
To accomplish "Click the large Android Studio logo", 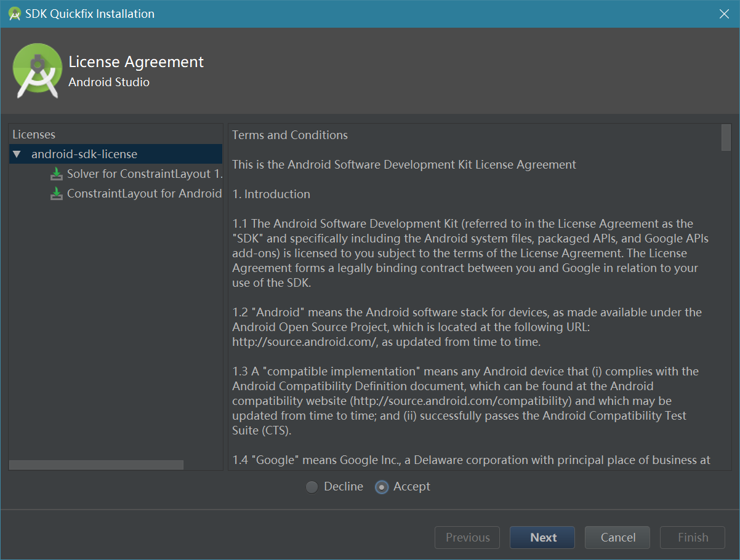I will [37, 71].
